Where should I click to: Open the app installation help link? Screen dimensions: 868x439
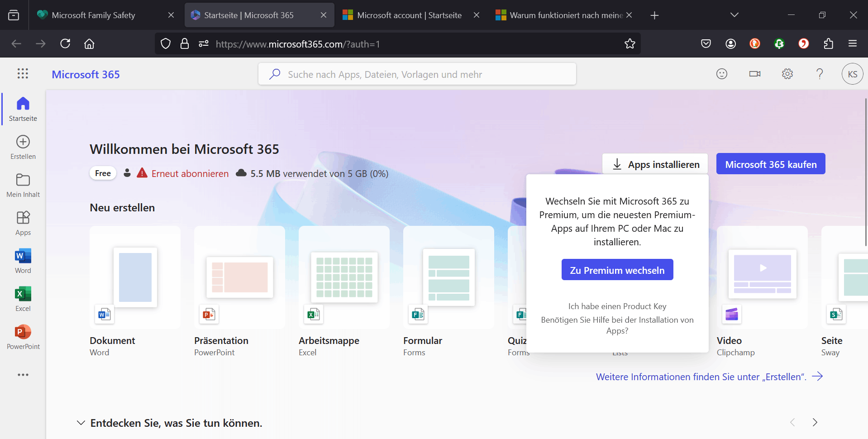click(617, 325)
